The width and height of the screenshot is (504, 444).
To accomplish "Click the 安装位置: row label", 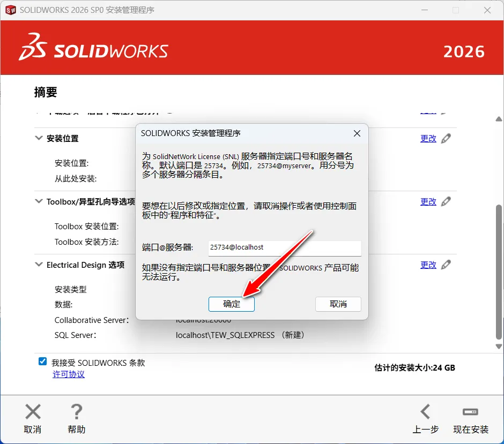I will (x=72, y=163).
